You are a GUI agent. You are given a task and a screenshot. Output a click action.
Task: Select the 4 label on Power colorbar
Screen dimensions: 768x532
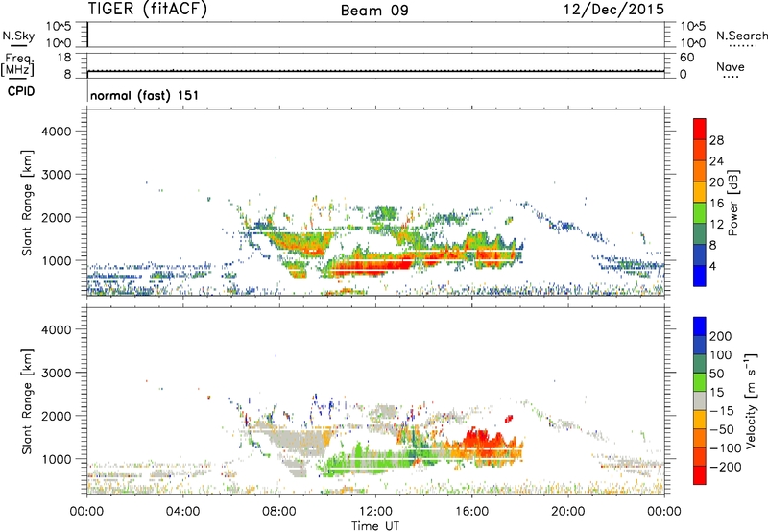coord(712,266)
